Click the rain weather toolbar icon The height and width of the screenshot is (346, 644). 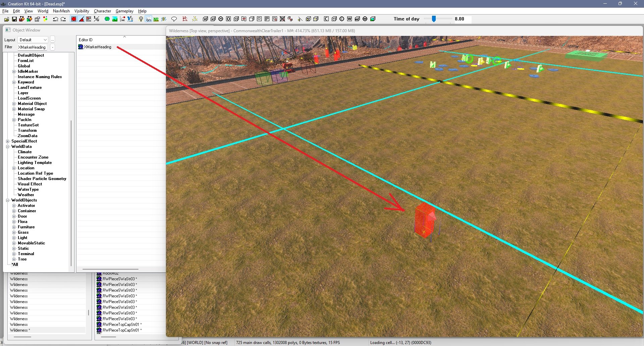point(164,19)
